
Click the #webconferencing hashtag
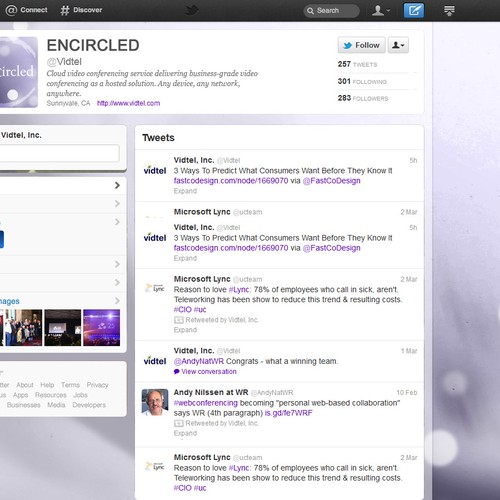pos(206,403)
